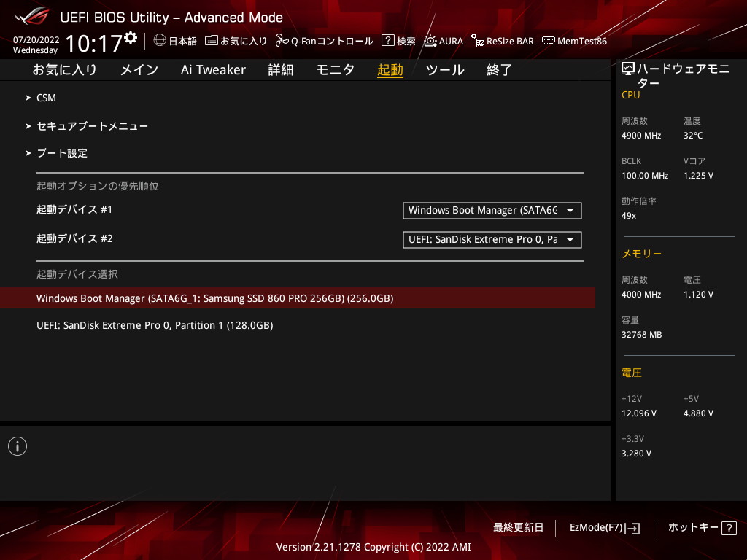Click the CPU section heading
The height and width of the screenshot is (560, 747).
click(x=630, y=95)
